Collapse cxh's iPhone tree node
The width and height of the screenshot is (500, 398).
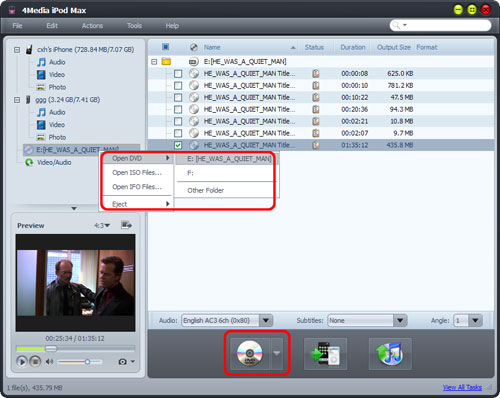click(17, 50)
